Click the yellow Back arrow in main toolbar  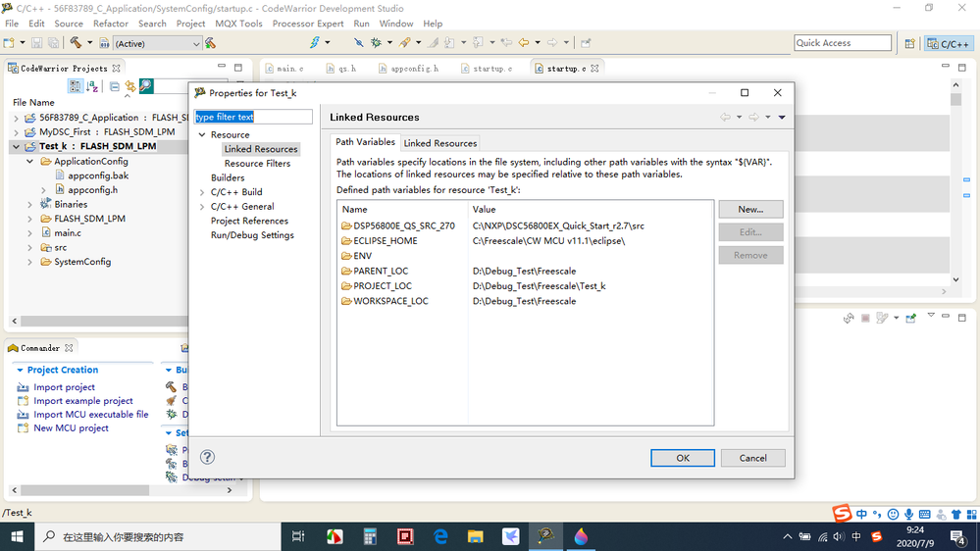[524, 42]
